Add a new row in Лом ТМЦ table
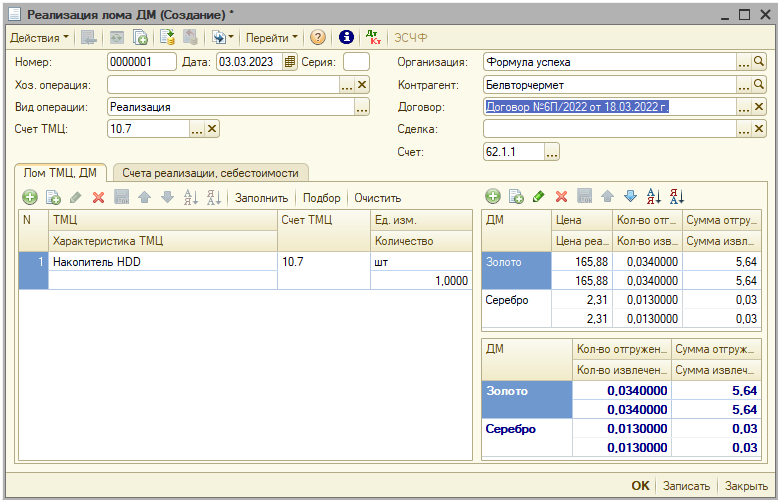The height and width of the screenshot is (500, 778). [x=30, y=198]
